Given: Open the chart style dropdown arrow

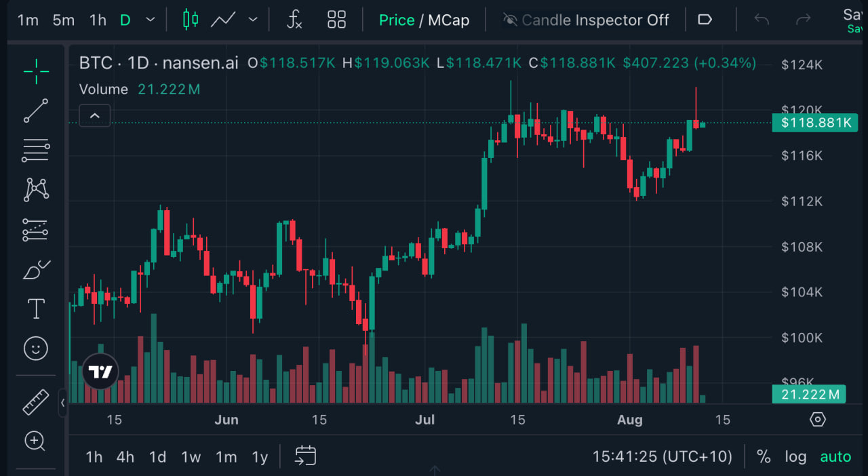Looking at the screenshot, I should coord(253,20).
